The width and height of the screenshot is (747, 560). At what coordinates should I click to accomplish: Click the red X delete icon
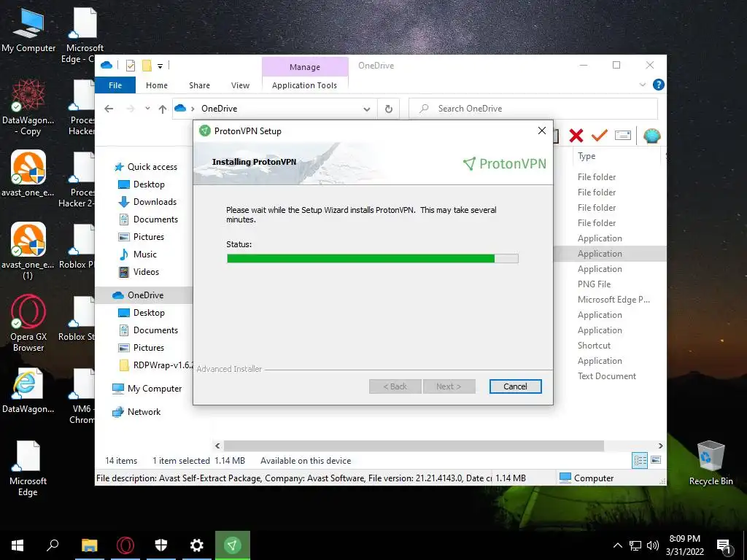(576, 136)
